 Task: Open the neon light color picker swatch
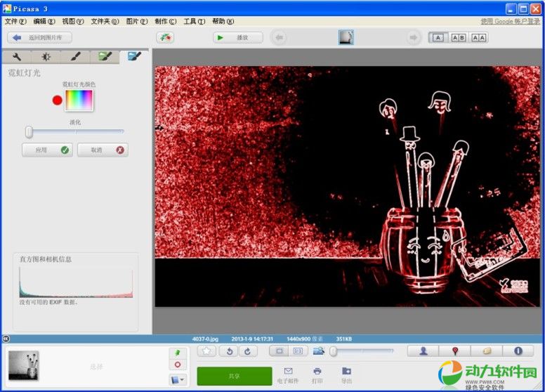[79, 100]
